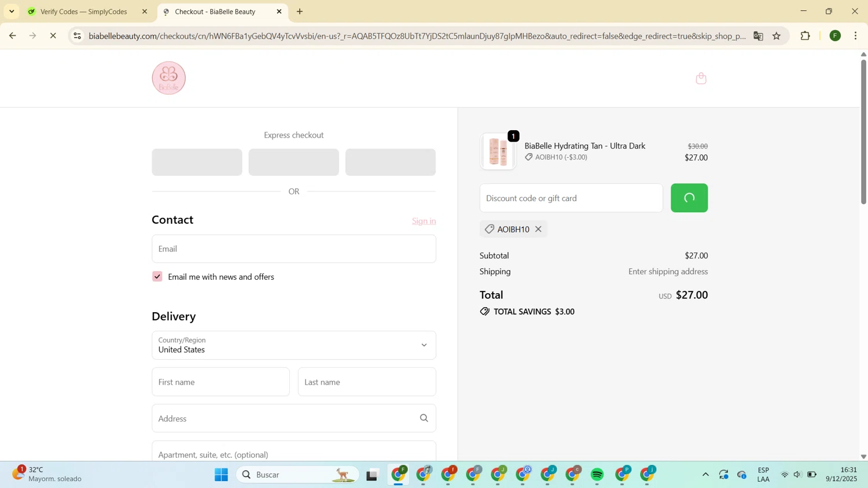The width and height of the screenshot is (868, 488).
Task: Click the battery tray icon
Action: pyautogui.click(x=812, y=475)
